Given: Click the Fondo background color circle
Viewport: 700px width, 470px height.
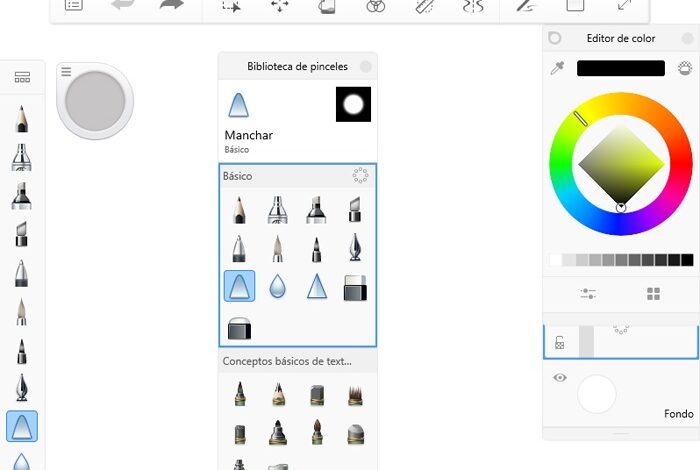Looking at the screenshot, I should tap(596, 394).
